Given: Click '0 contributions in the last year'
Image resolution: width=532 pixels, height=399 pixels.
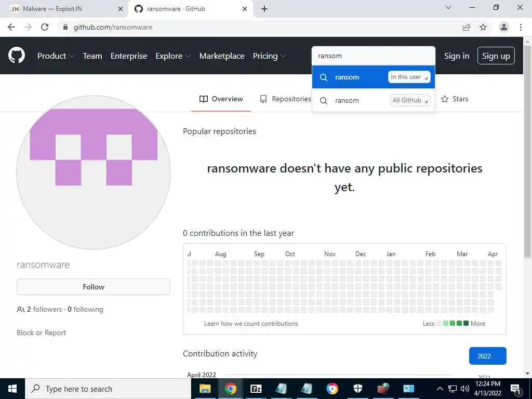Looking at the screenshot, I should click(x=238, y=233).
